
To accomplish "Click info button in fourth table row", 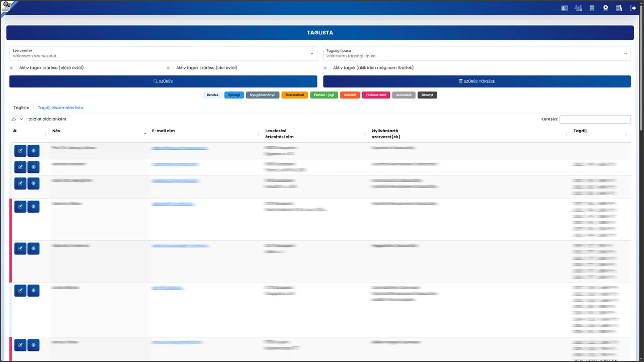I will click(33, 206).
